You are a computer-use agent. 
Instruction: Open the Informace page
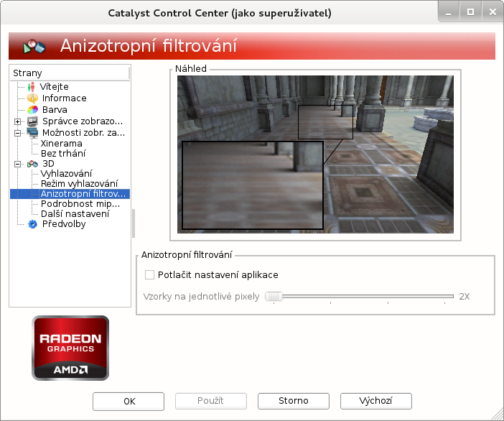pyautogui.click(x=65, y=98)
